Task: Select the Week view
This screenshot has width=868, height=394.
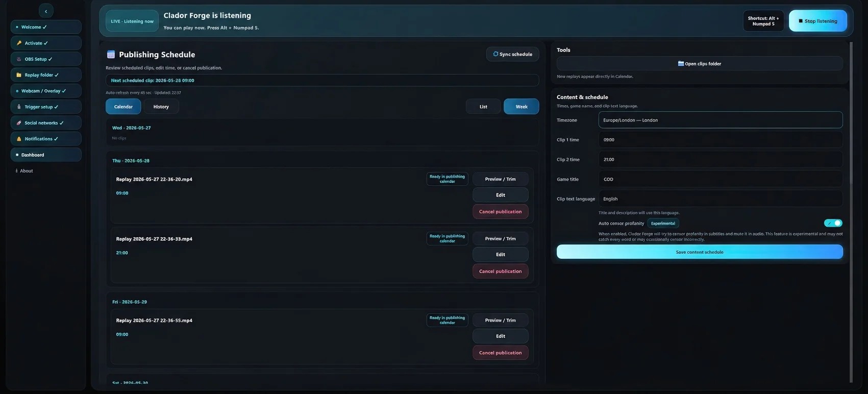Action: [x=522, y=107]
